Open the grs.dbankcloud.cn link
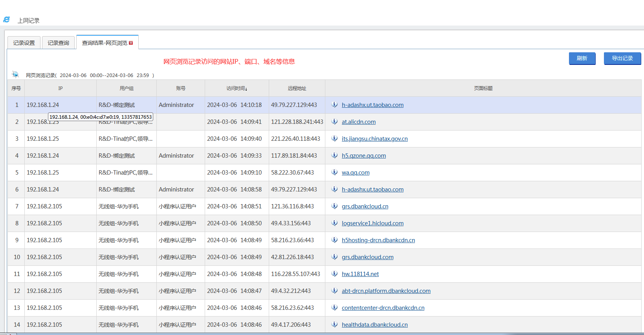Viewport: 644px width, 335px height. click(365, 206)
